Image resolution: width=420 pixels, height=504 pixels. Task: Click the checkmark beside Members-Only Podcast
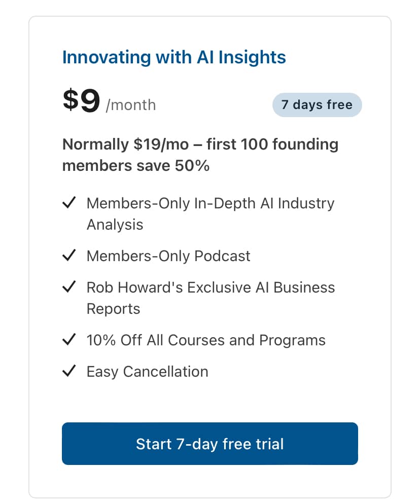69,255
